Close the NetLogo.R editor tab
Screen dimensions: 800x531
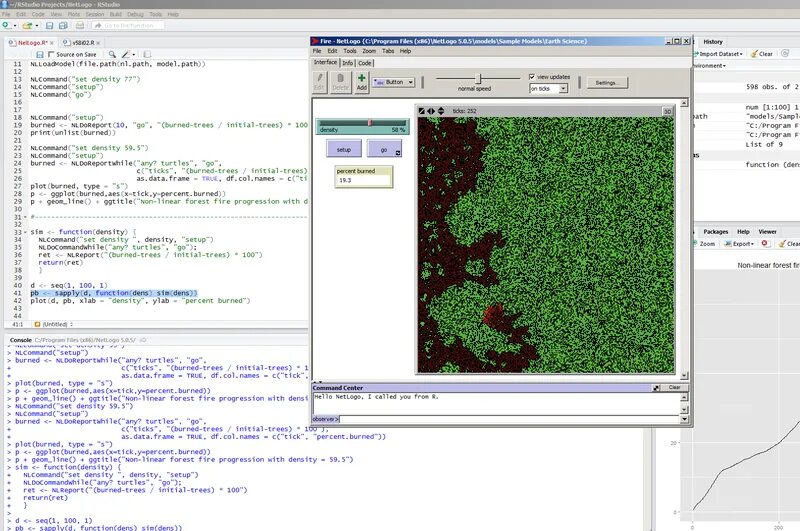(52, 43)
